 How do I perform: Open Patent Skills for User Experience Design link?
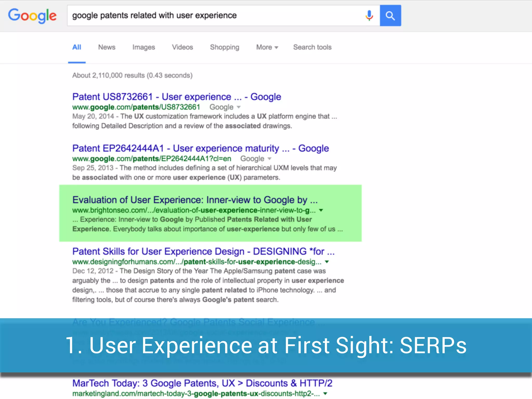point(203,251)
